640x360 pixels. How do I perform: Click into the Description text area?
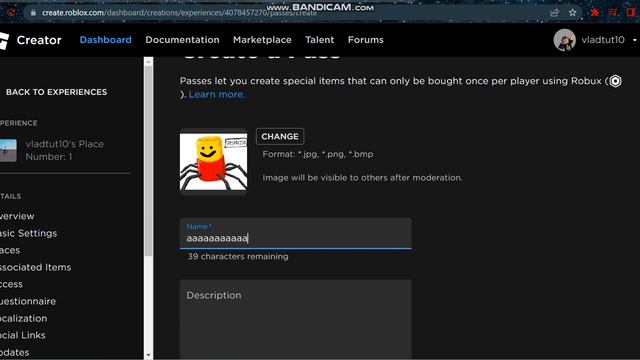click(x=296, y=320)
